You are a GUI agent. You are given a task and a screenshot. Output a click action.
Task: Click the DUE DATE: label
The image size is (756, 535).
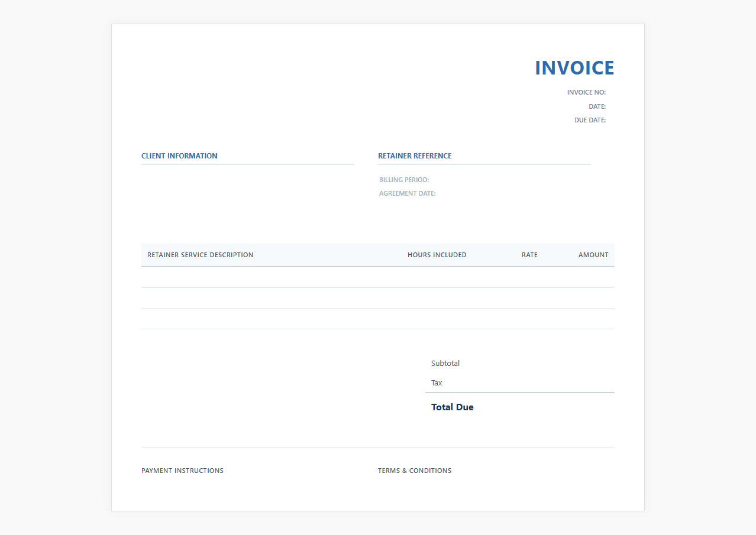coord(590,120)
